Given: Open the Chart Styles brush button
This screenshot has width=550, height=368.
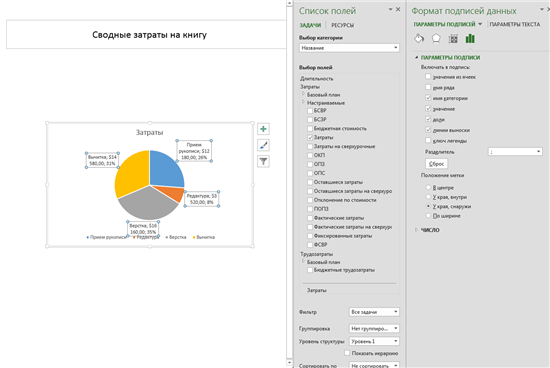Looking at the screenshot, I should pyautogui.click(x=263, y=145).
